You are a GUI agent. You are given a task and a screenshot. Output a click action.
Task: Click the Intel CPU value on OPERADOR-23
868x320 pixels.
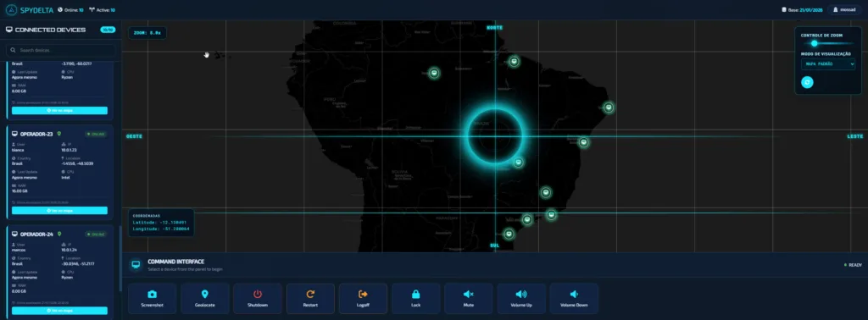coord(65,177)
